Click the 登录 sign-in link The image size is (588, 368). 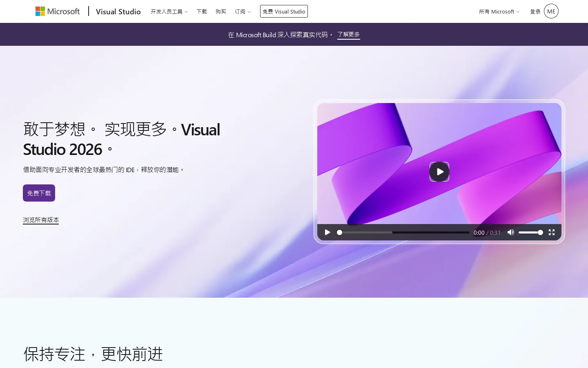coord(535,11)
